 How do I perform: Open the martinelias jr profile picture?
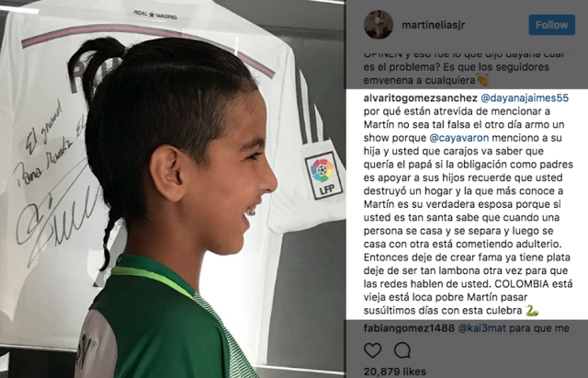(379, 25)
